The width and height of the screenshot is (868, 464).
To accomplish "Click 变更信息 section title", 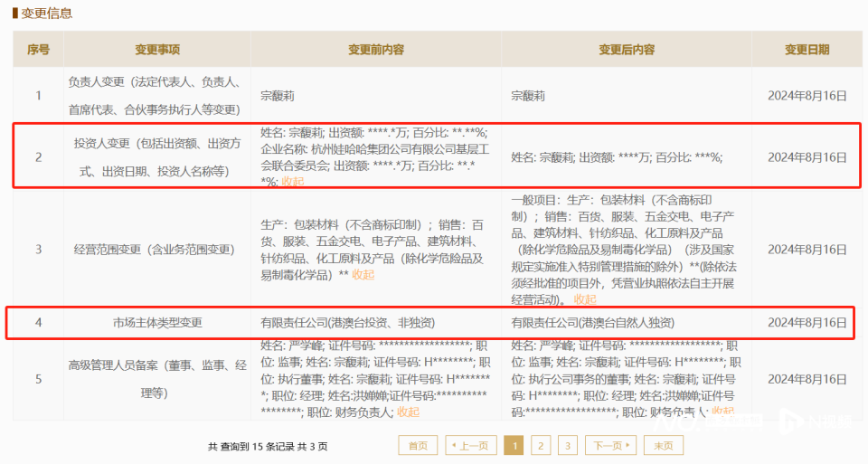I will click(x=46, y=14).
